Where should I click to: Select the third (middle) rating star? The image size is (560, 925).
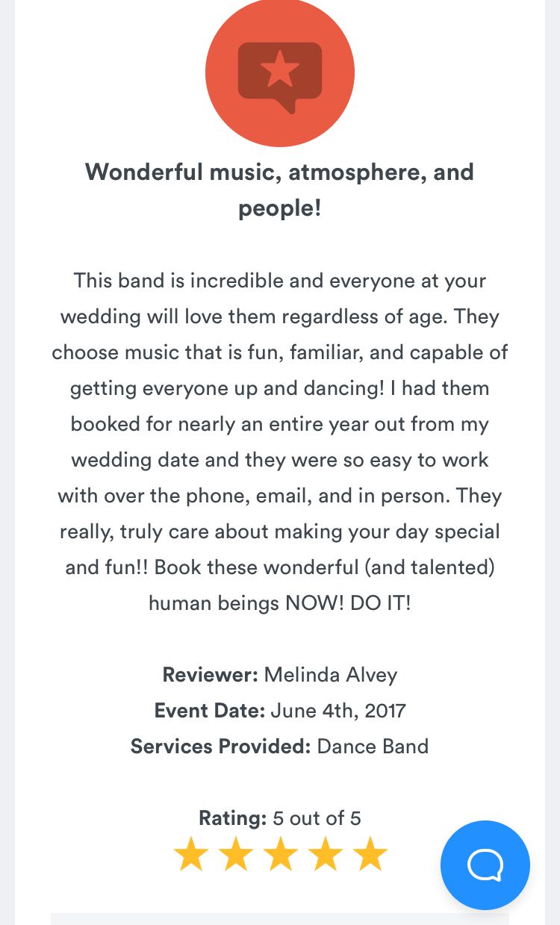tap(281, 855)
